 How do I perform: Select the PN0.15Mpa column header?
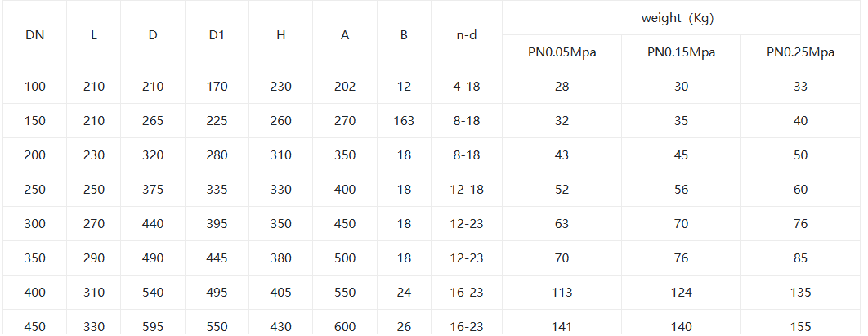681,52
